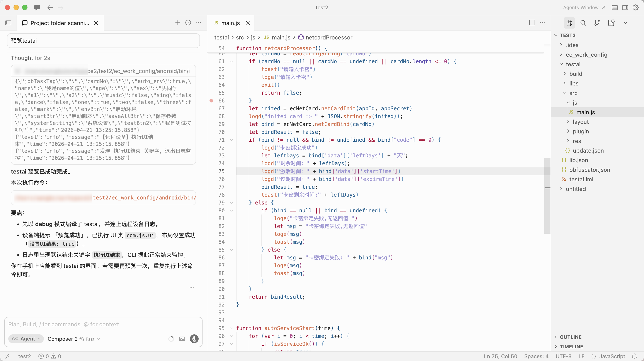Toggle the left sidebar panel
644x361 pixels.
8,23
